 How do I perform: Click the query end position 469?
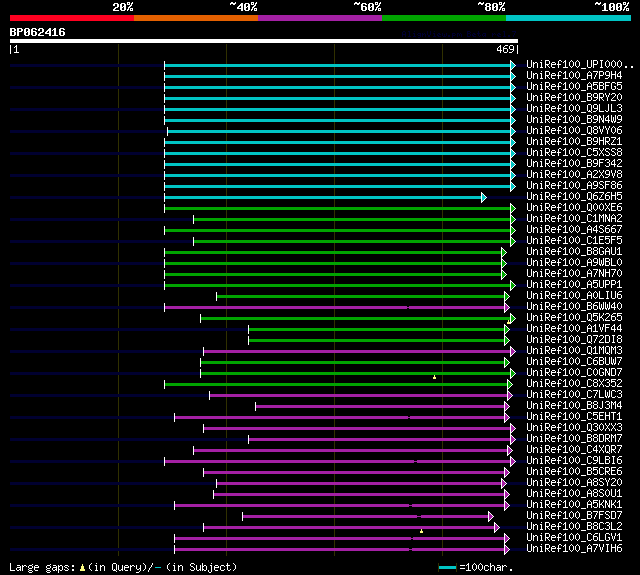tap(505, 49)
